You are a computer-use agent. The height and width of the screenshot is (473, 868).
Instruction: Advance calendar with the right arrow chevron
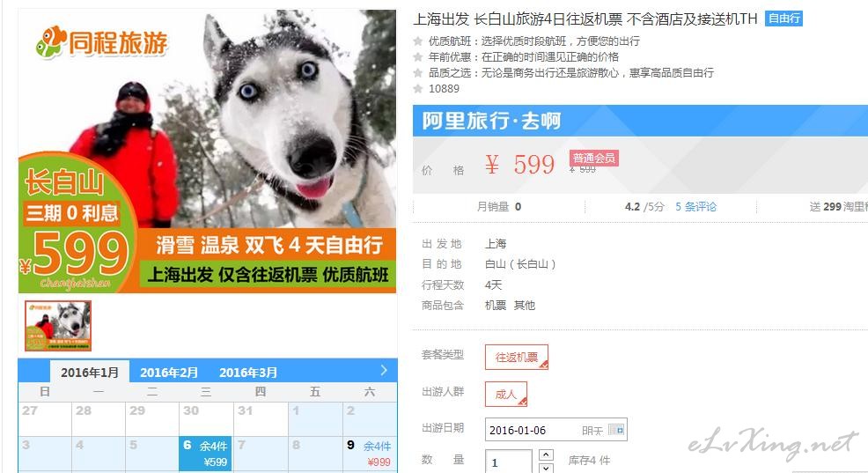[x=384, y=371]
